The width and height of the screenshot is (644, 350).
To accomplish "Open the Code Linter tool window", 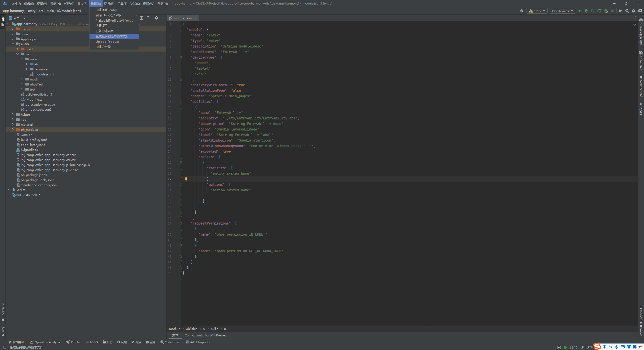I will tap(170, 342).
